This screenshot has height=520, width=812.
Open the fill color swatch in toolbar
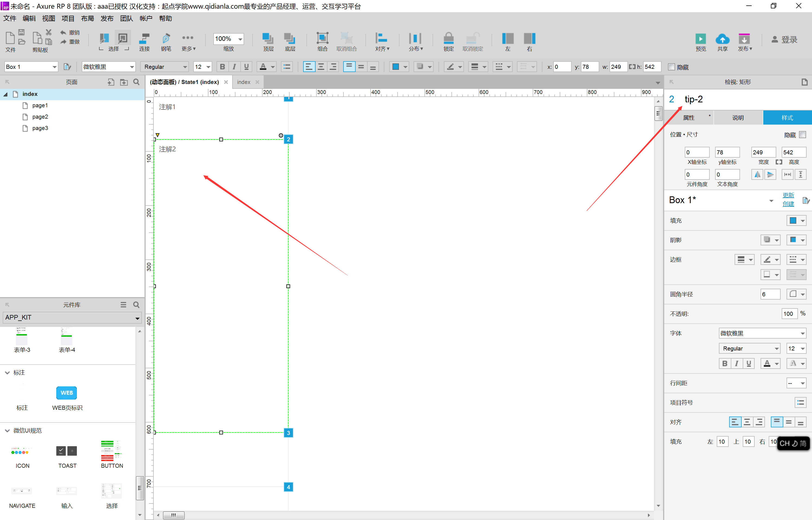[399, 67]
